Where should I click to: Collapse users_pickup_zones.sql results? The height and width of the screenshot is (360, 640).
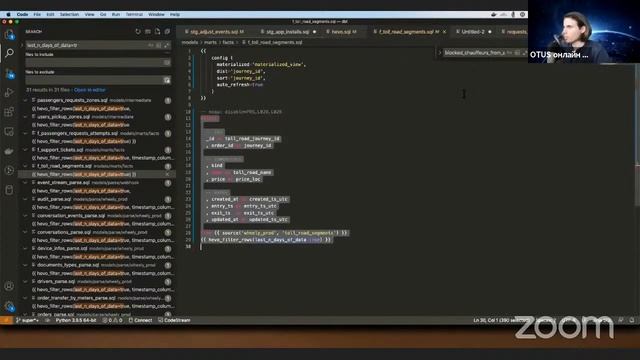coord(25,117)
